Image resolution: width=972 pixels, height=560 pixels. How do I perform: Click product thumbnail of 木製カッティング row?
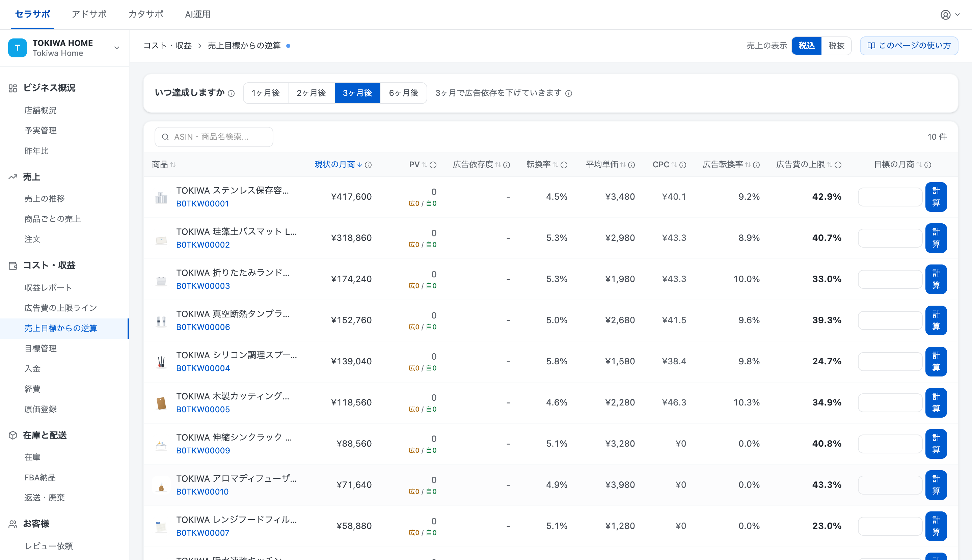[x=161, y=403]
